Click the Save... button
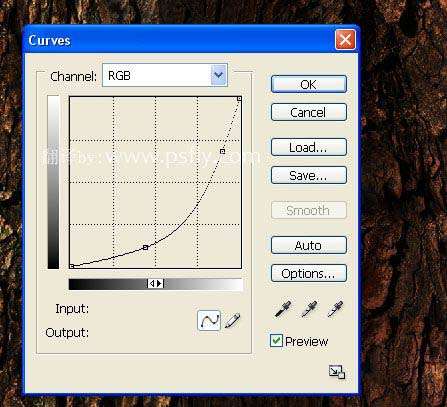Screen dimensions: 447x407 (309, 175)
